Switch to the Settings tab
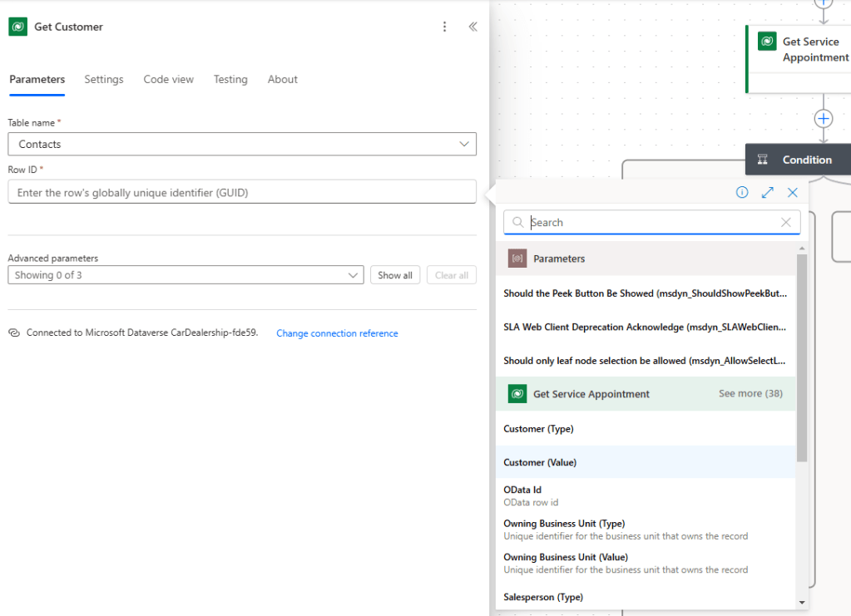Viewport: 851px width, 616px height. tap(104, 80)
